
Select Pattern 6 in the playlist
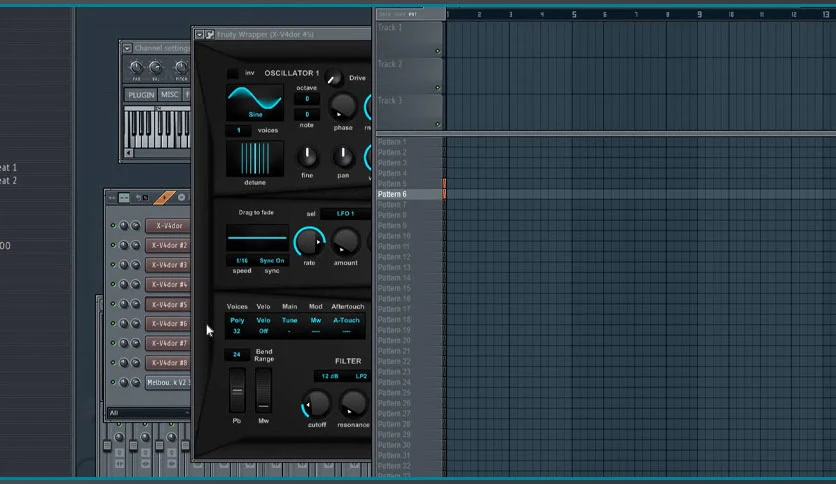point(409,195)
